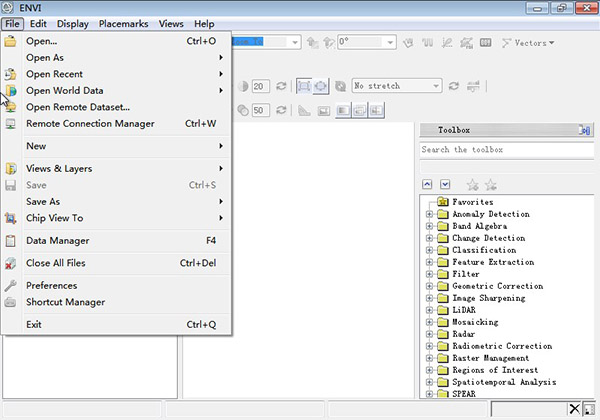Click the ENVI application icon in title bar
Screen dimensions: 600x420
click(7, 7)
